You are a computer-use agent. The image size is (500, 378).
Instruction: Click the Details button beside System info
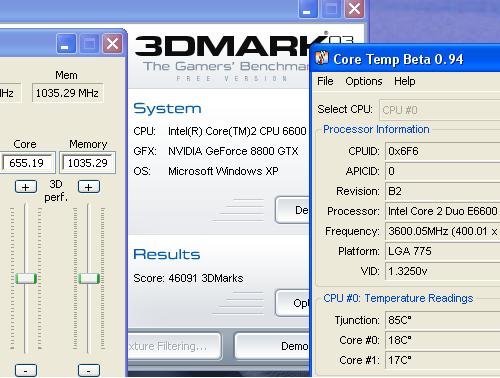click(293, 210)
